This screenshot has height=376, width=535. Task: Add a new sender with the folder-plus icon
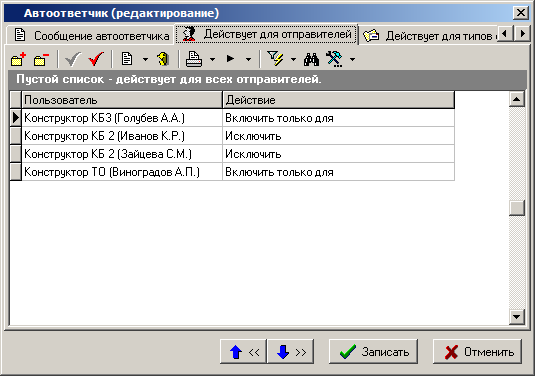click(x=18, y=59)
